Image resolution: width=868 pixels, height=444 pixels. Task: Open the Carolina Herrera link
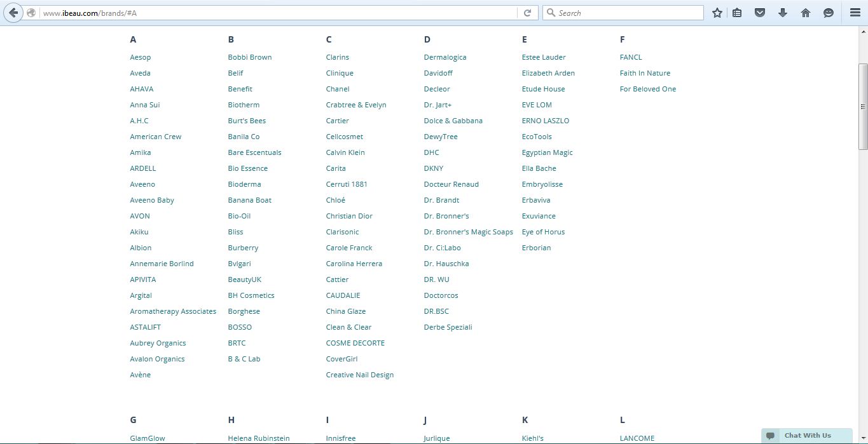354,264
